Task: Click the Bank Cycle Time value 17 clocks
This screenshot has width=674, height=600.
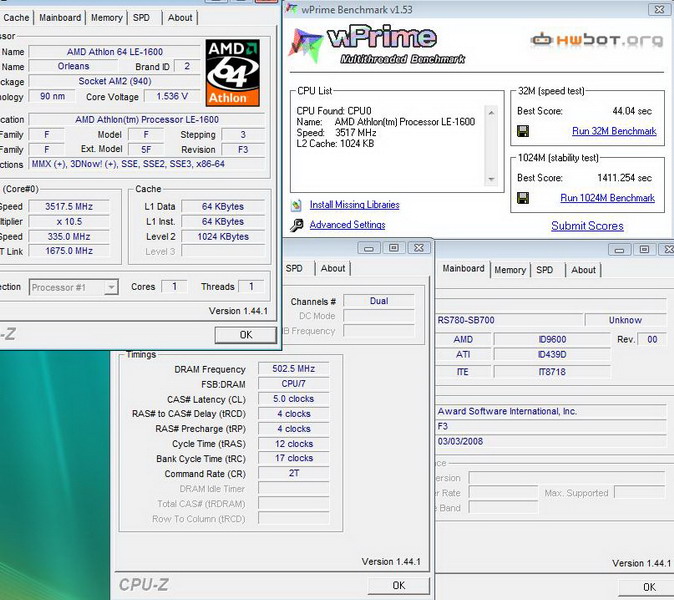Action: [294, 458]
